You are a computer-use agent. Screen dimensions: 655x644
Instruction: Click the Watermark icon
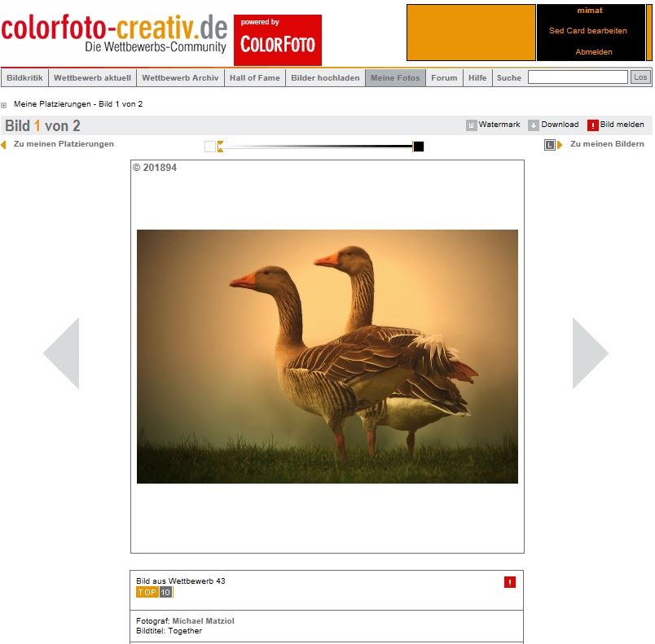[471, 125]
